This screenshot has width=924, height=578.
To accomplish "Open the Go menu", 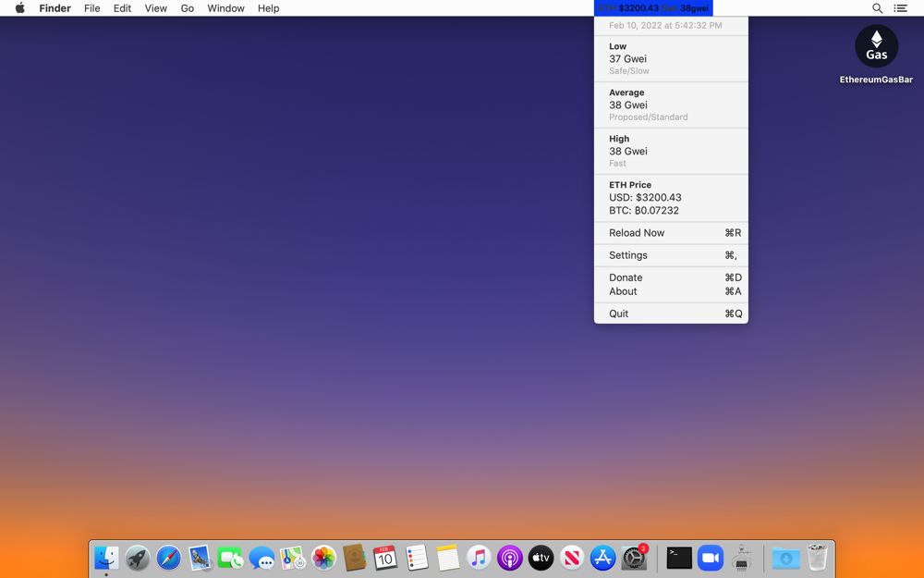I will [x=188, y=8].
